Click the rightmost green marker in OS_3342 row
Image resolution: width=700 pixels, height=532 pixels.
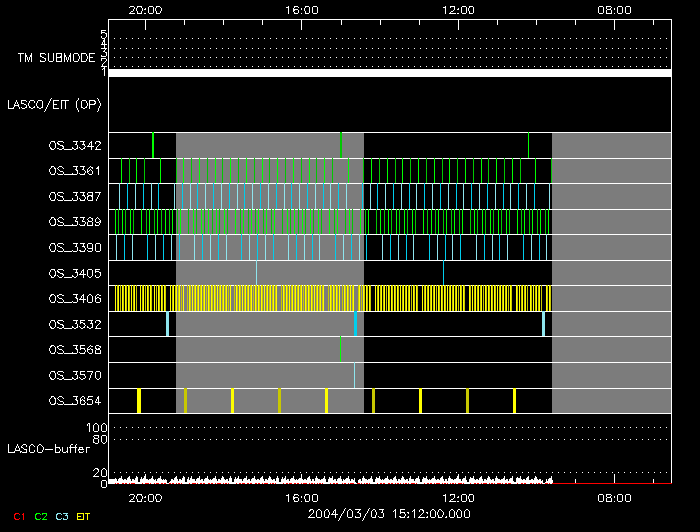[528, 145]
